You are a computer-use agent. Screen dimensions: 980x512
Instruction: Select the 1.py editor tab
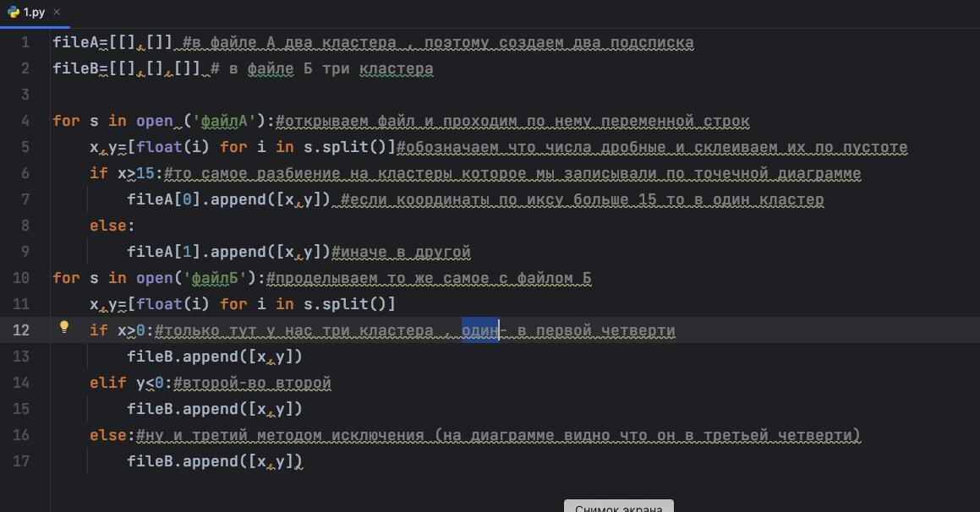click(34, 12)
